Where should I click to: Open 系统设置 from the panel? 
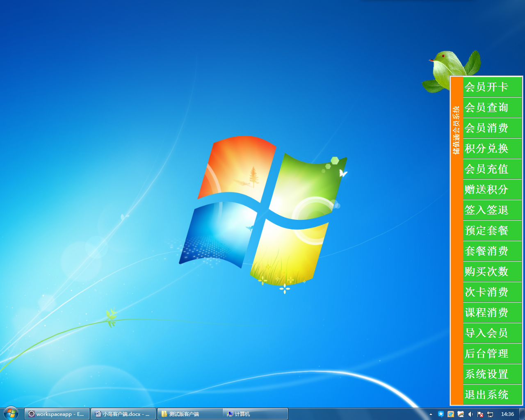click(492, 374)
